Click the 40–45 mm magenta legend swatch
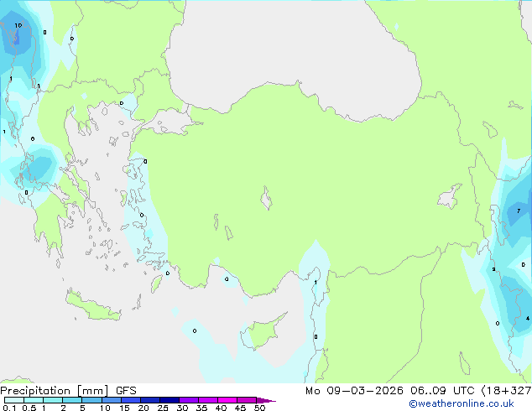The height and width of the screenshot is (411, 532). 227,400
